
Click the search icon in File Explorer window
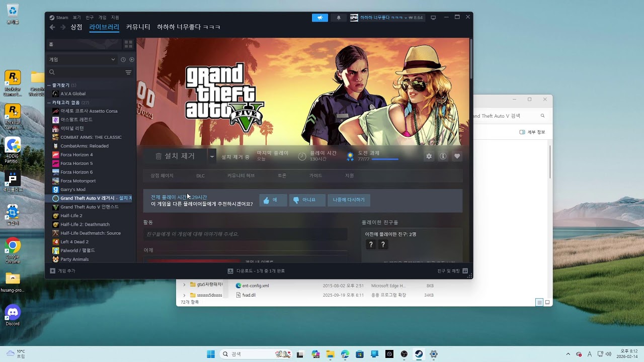542,116
